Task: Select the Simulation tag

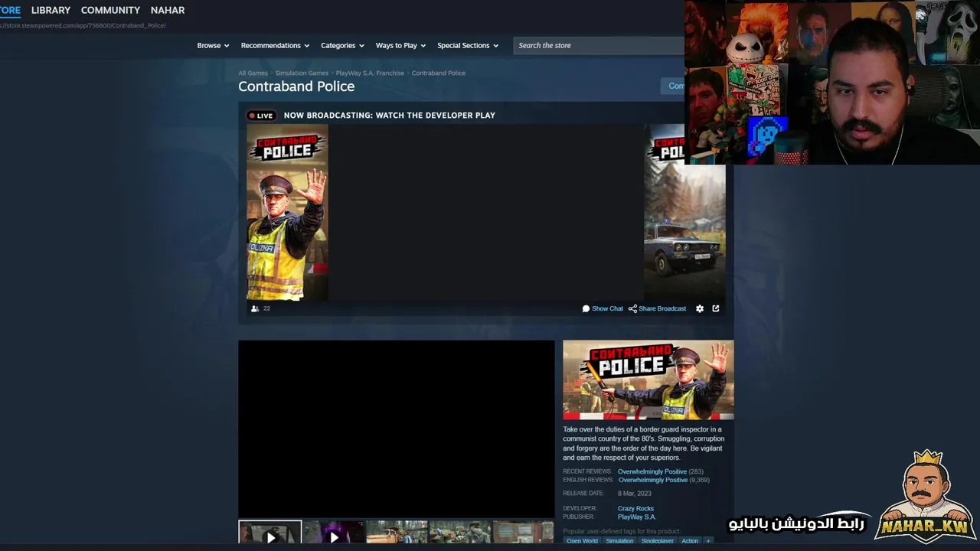Action: pos(619,541)
